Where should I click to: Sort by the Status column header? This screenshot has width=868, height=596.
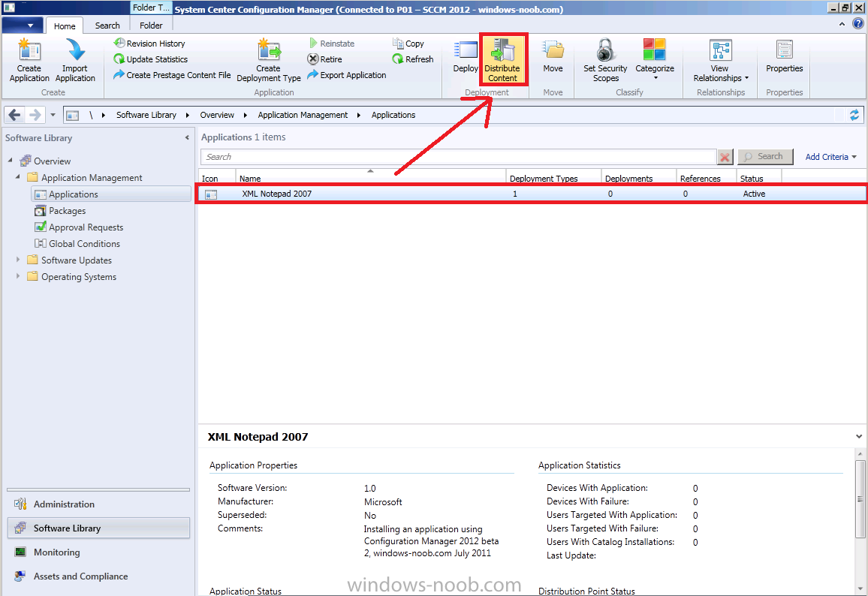click(759, 178)
